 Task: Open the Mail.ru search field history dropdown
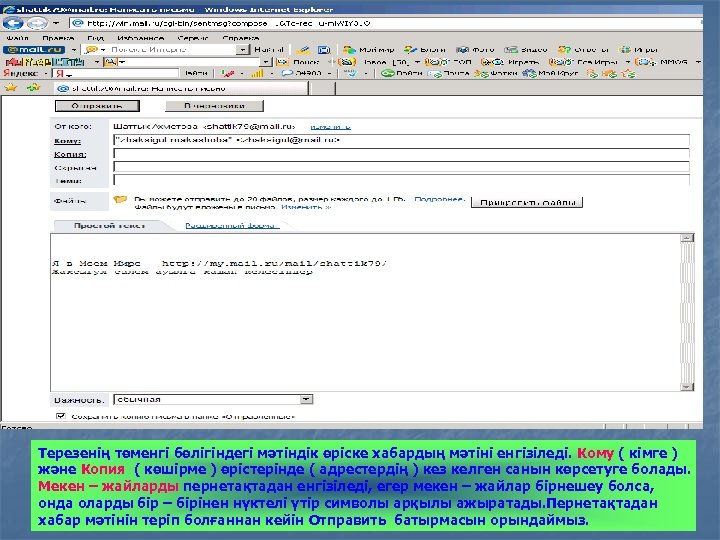(x=242, y=50)
